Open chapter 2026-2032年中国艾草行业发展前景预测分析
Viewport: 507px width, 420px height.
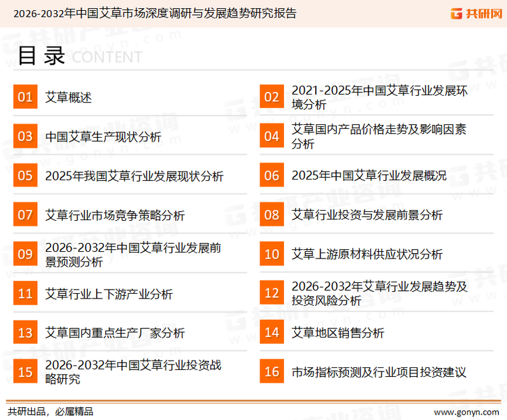click(x=133, y=255)
